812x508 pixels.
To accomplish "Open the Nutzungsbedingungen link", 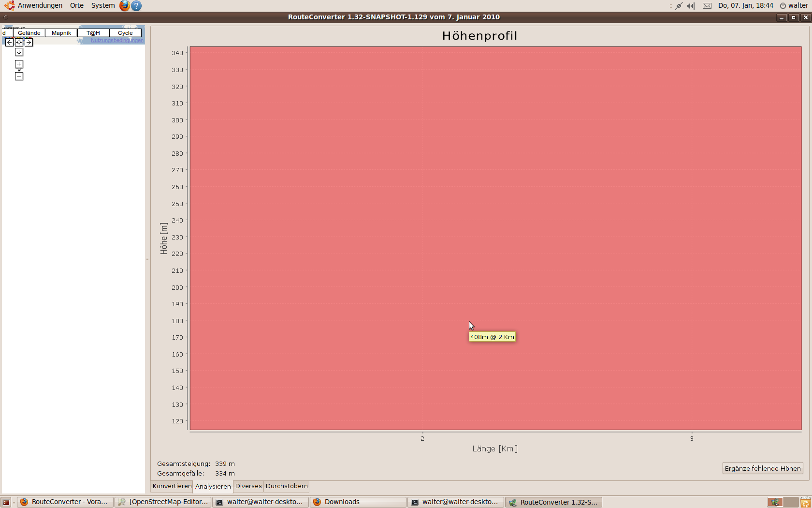I will pos(117,41).
